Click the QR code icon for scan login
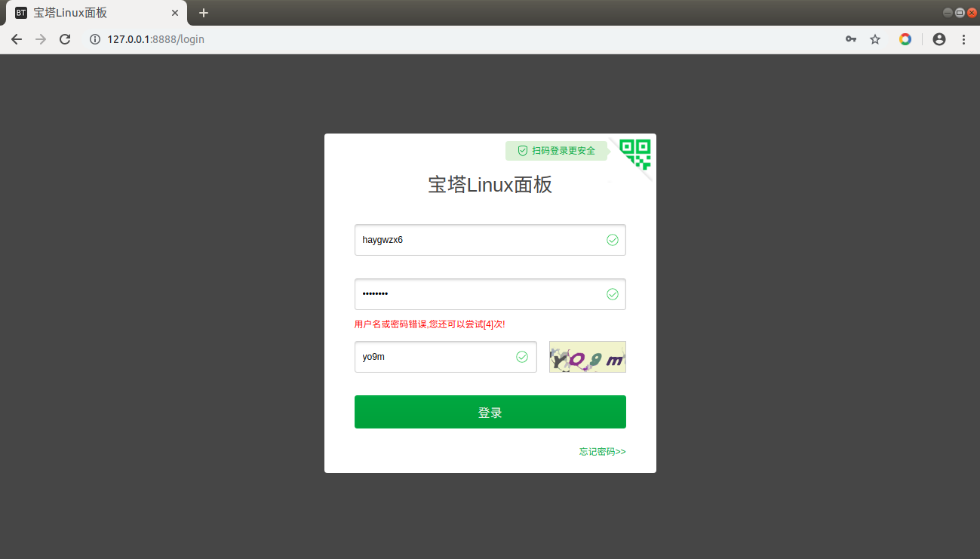 pyautogui.click(x=634, y=155)
